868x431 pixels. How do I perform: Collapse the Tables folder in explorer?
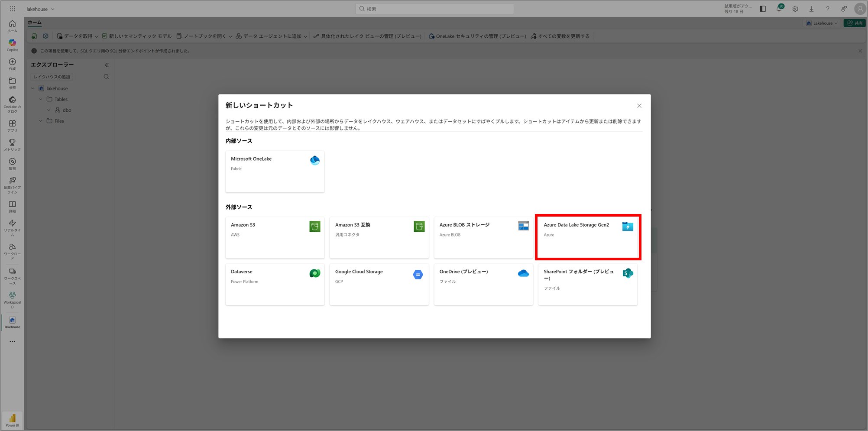coord(41,99)
